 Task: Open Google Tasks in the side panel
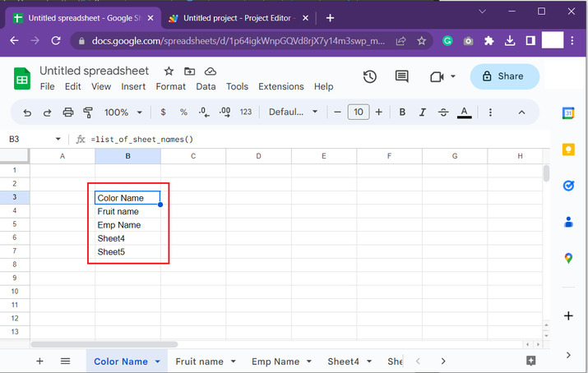click(x=568, y=186)
